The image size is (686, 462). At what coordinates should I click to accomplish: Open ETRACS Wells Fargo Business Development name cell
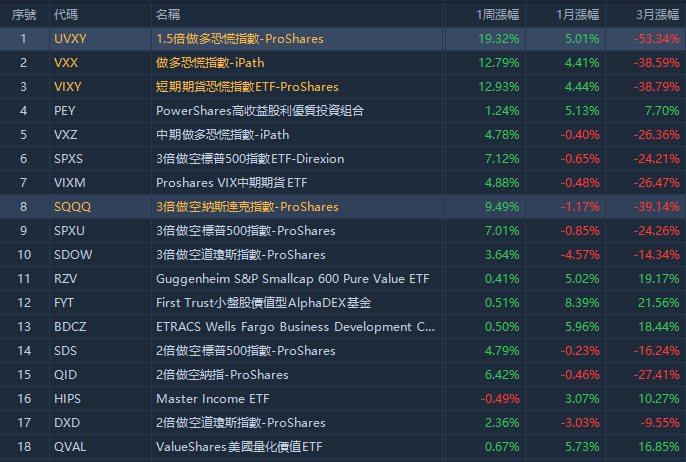pyautogui.click(x=295, y=327)
